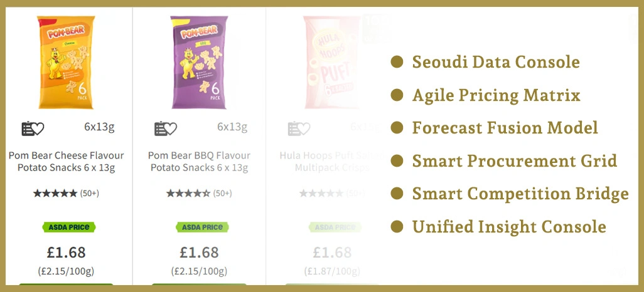Select Agile Pricing Matrix list item
This screenshot has width=644, height=292.
tap(496, 95)
